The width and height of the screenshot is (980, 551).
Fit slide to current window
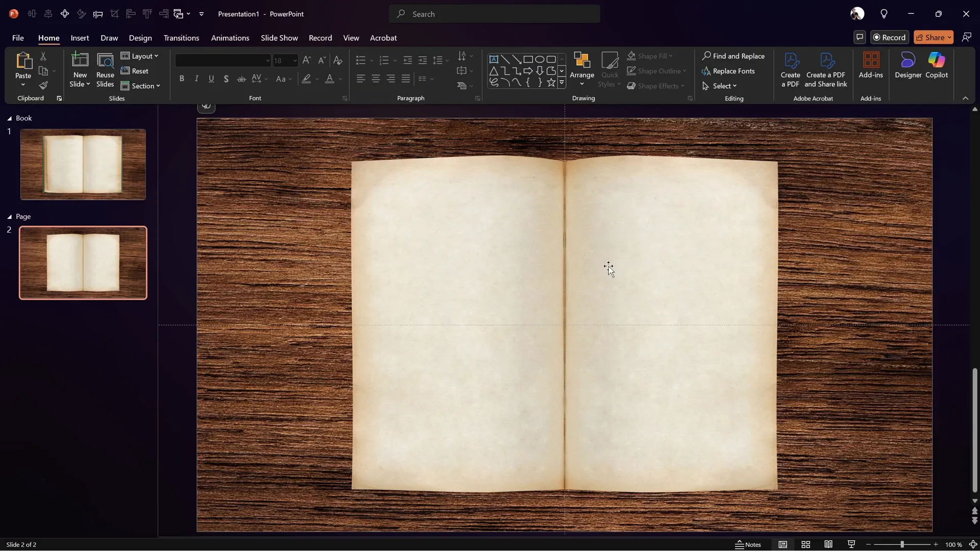click(973, 544)
